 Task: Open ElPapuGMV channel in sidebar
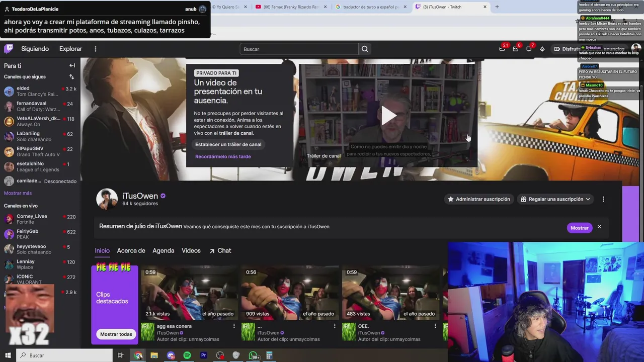[40, 151]
